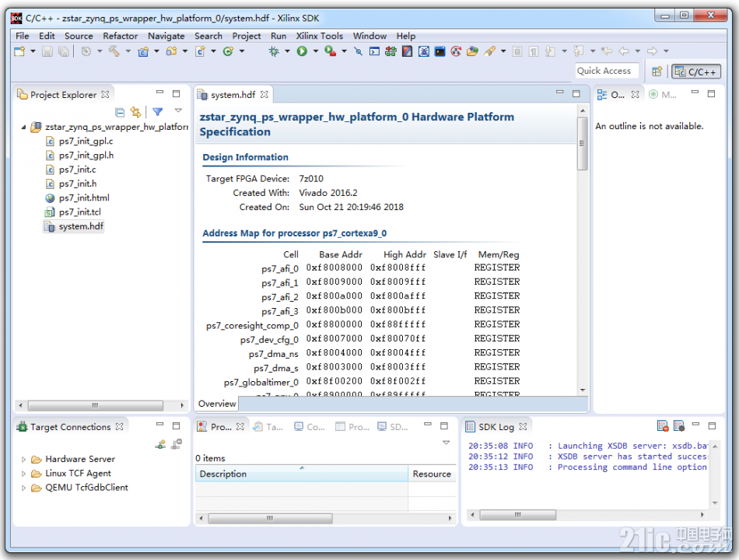Click base address 0xf8007000 of ps7_dev_cfg_0
Screen dimensions: 739x560
point(334,338)
